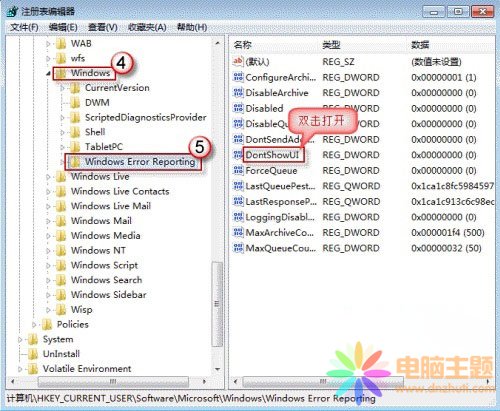Click the Policies folder icon
The width and height of the screenshot is (500, 411).
47,324
